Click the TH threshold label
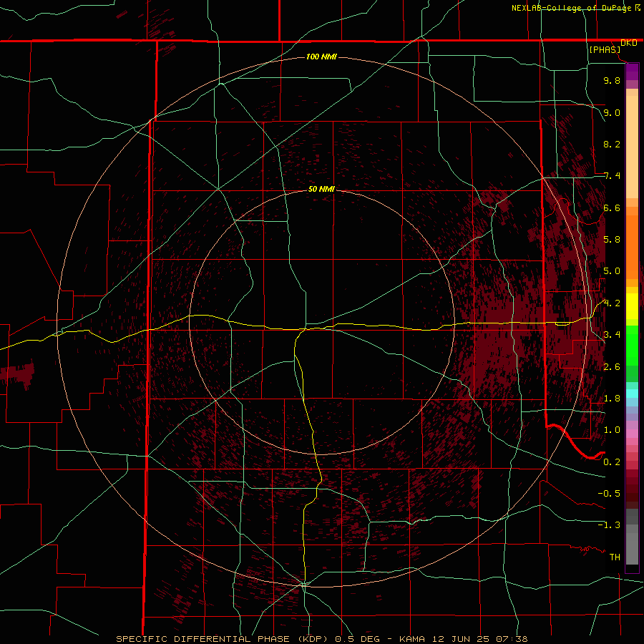The width and height of the screenshot is (644, 644). pos(615,557)
